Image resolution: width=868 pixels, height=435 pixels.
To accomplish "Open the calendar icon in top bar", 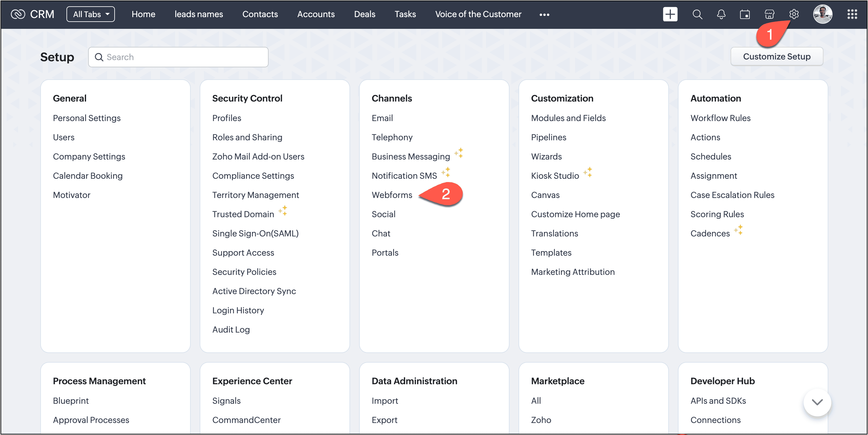I will [x=745, y=14].
